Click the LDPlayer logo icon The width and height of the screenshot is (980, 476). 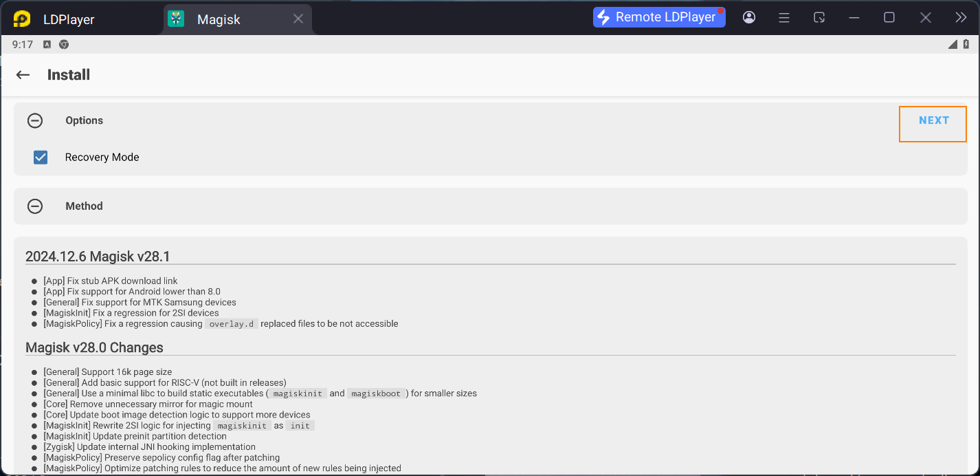pos(22,19)
